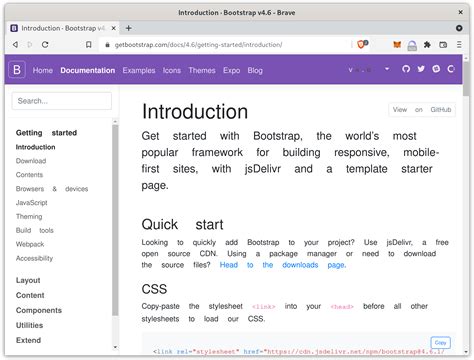Open Bootstrap Twitter icon link
Screen dimensions: 474x360
(421, 69)
